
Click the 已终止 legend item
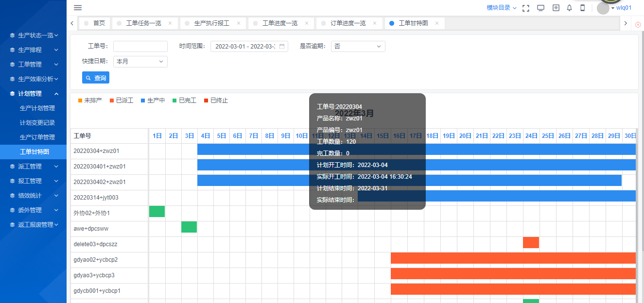pyautogui.click(x=216, y=101)
